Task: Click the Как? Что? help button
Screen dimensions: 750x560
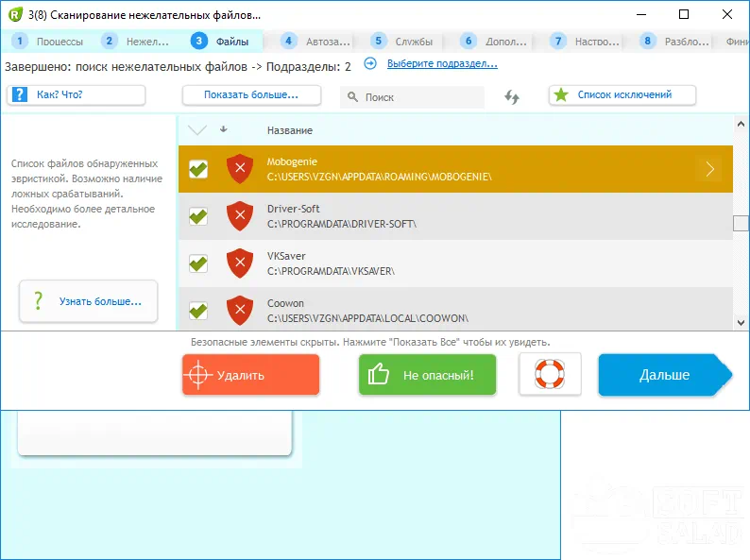Action: 77,94
